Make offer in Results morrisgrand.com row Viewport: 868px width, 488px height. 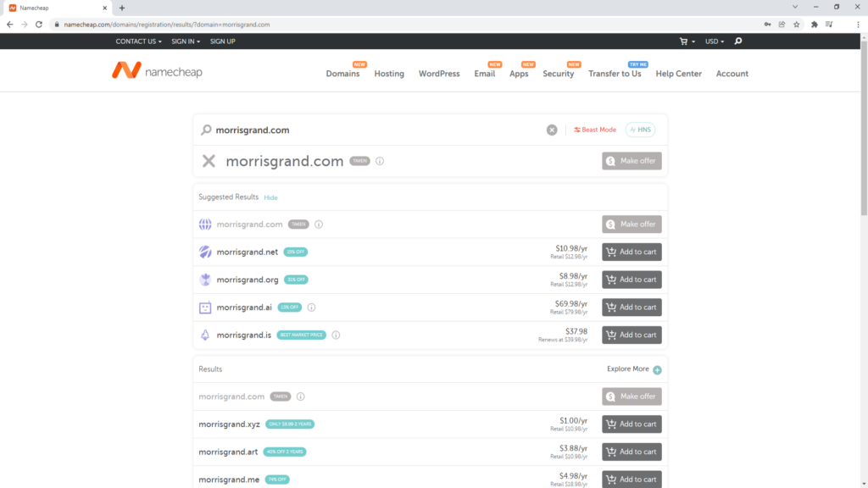coord(632,396)
